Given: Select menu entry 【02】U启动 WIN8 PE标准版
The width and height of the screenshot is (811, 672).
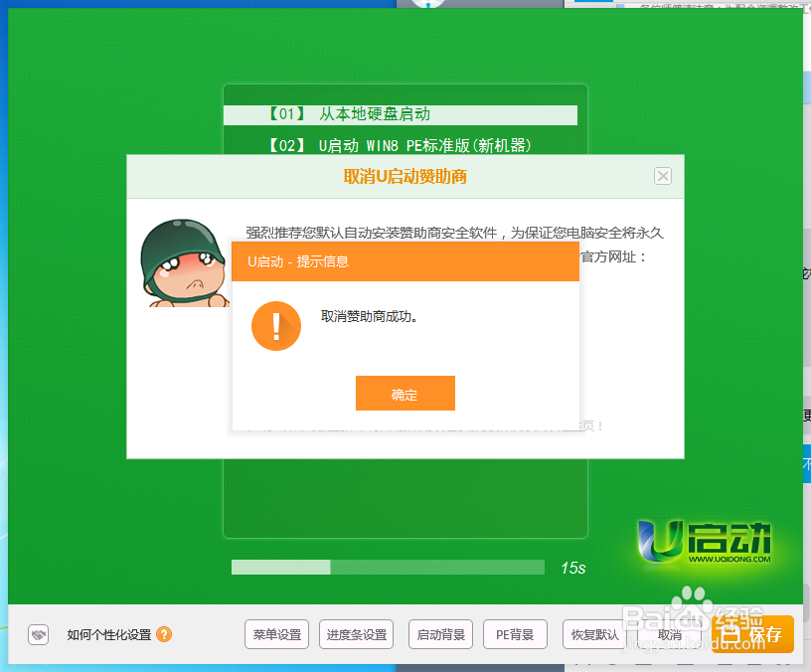Looking at the screenshot, I should click(x=400, y=145).
